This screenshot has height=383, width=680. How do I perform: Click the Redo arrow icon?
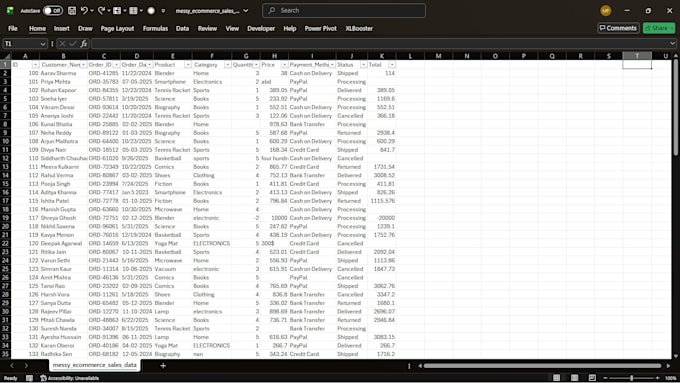coord(101,10)
